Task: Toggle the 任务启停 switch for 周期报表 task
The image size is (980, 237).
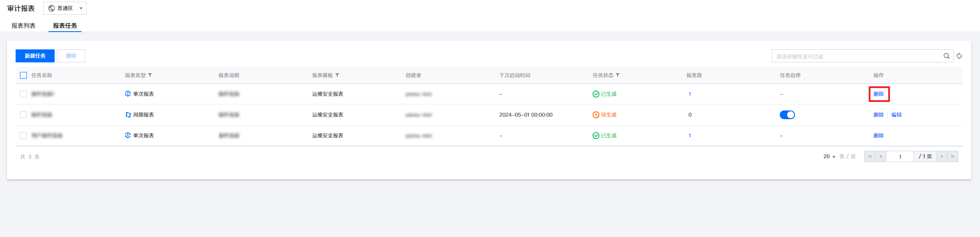Action: click(787, 115)
